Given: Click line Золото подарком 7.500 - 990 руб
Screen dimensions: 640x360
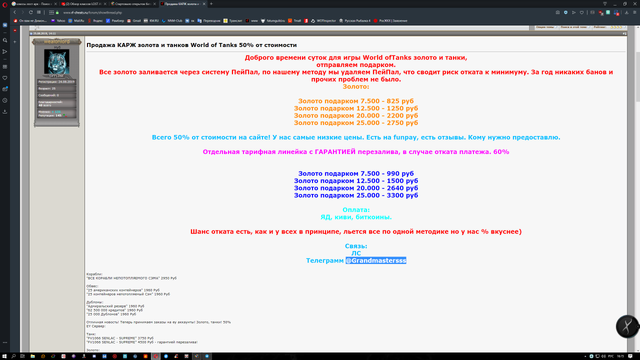Looking at the screenshot, I should click(356, 173).
